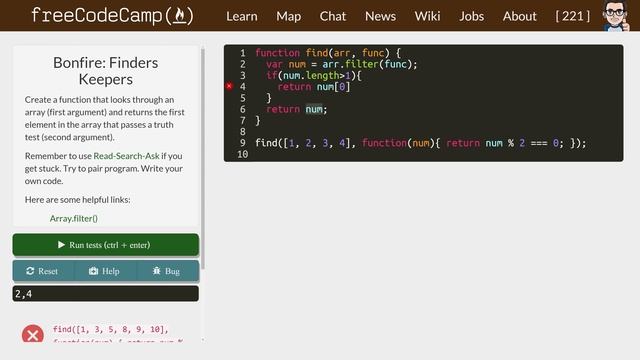Click the red error marker on line 4
Screen dimensions: 640x360
(x=229, y=86)
